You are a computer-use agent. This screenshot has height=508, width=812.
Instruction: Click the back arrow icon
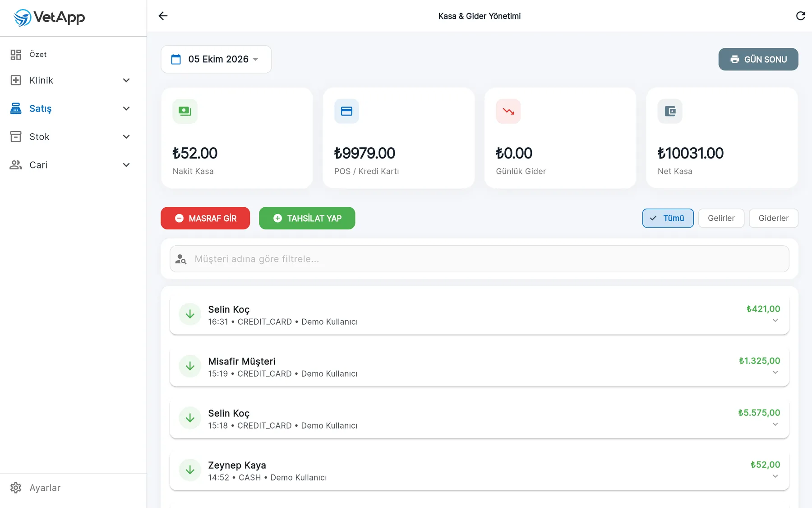163,16
